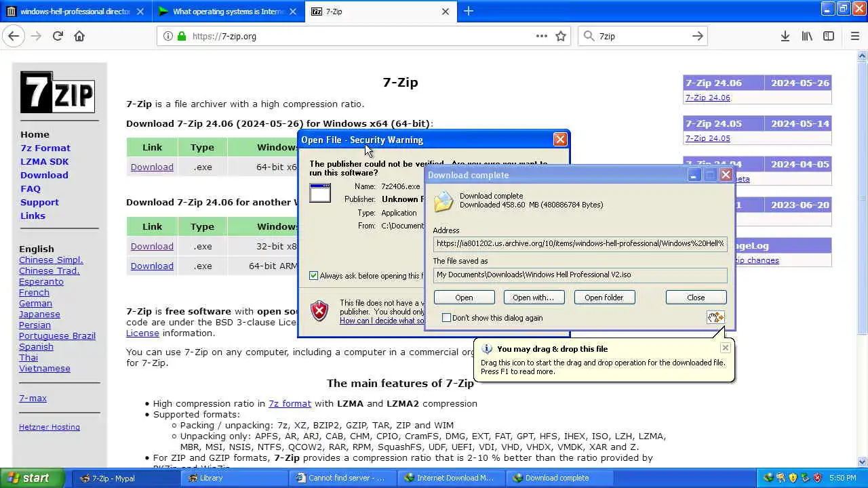Switch to the What operating systems tab
Image resolution: width=868 pixels, height=488 pixels.
[229, 12]
